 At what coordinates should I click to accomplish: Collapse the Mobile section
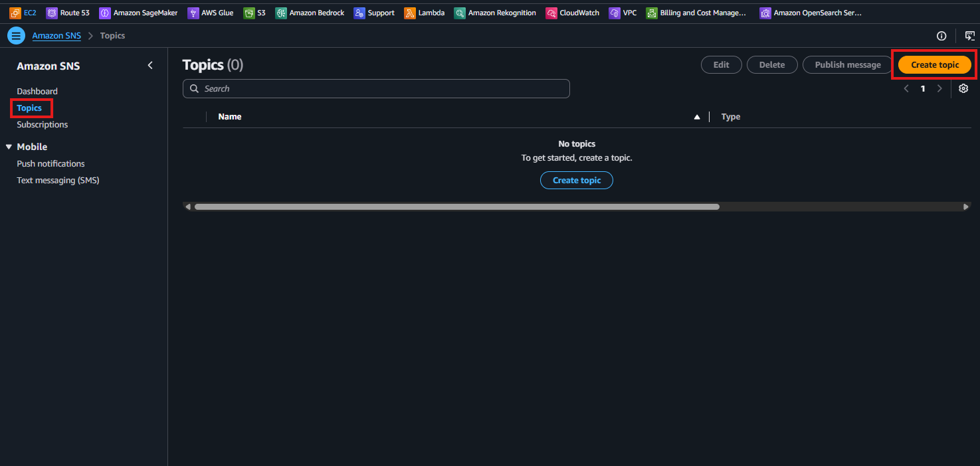point(9,147)
